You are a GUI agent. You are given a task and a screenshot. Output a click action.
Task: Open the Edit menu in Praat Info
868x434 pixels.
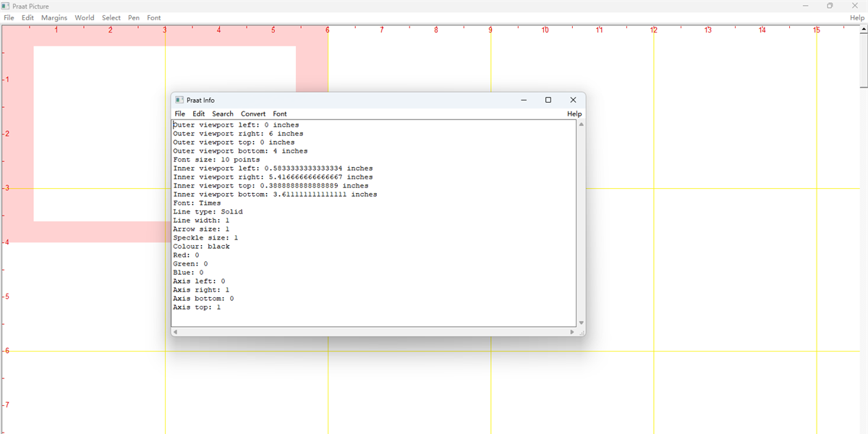(198, 114)
